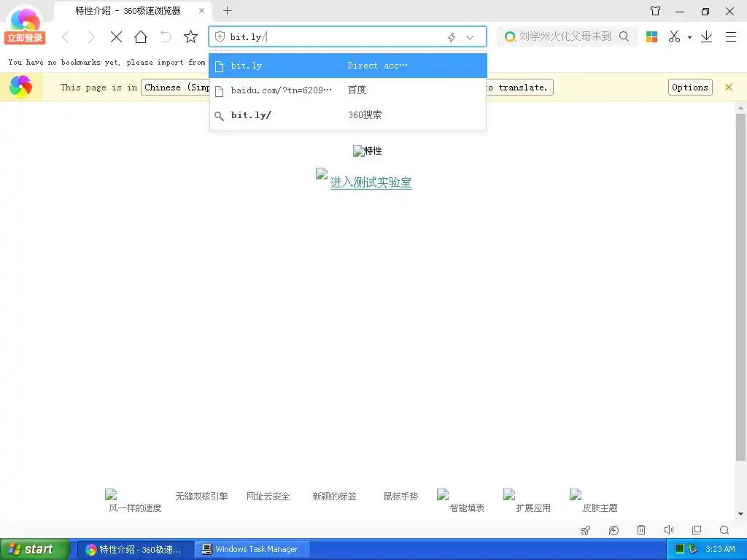Click the back navigation arrow
747x560 pixels.
point(66,36)
